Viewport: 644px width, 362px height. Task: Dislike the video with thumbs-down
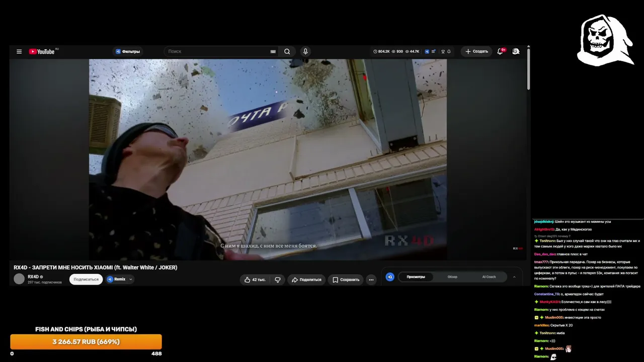point(278,280)
